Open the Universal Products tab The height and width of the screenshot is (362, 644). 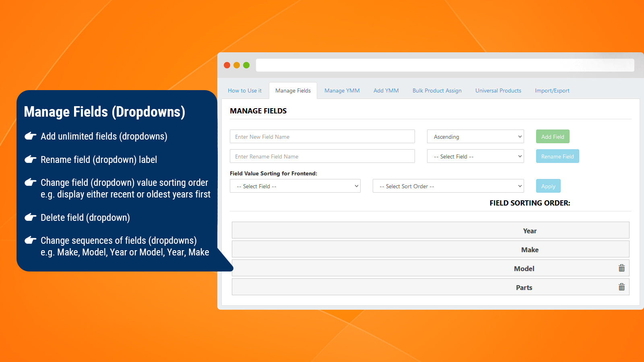pyautogui.click(x=498, y=90)
